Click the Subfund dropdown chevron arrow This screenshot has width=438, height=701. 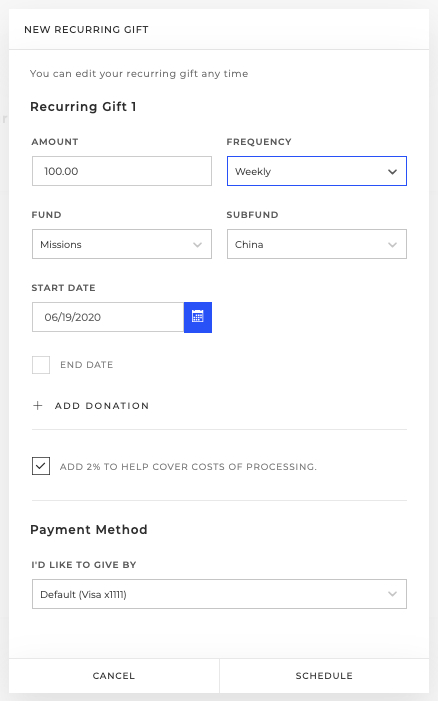pos(392,245)
